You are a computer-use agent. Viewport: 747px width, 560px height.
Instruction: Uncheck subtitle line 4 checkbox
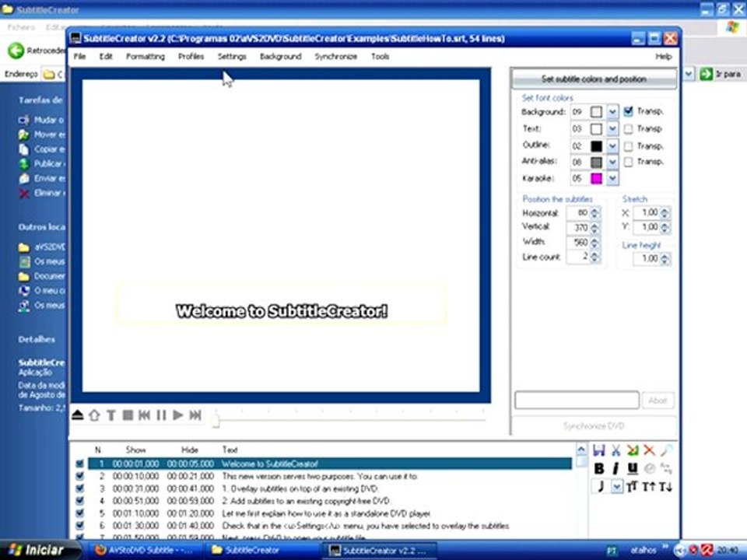79,500
